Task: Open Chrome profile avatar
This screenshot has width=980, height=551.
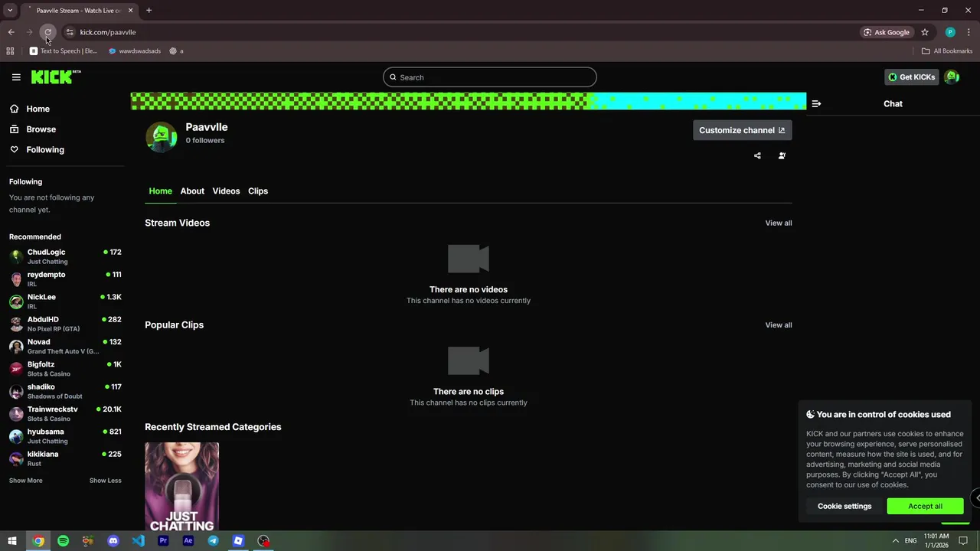Action: (950, 32)
